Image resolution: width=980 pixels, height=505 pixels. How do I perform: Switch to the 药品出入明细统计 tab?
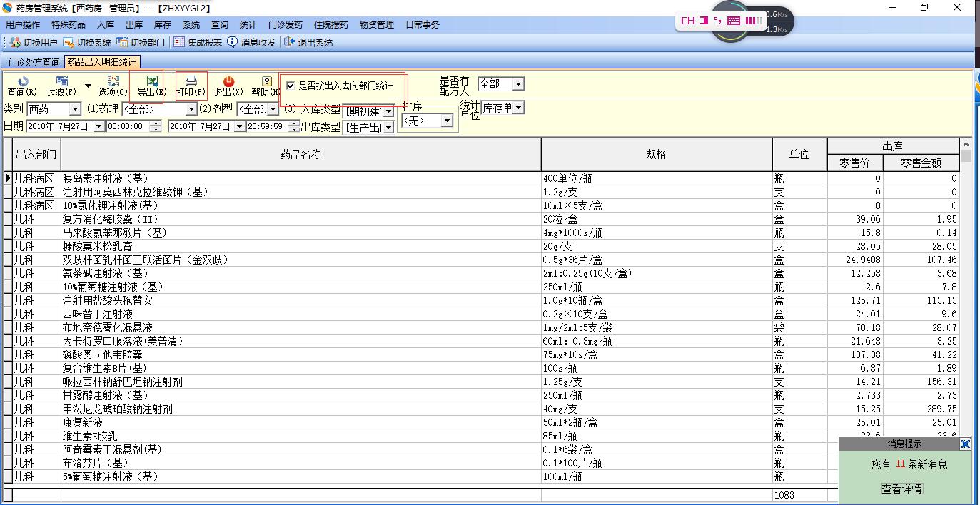pyautogui.click(x=102, y=63)
